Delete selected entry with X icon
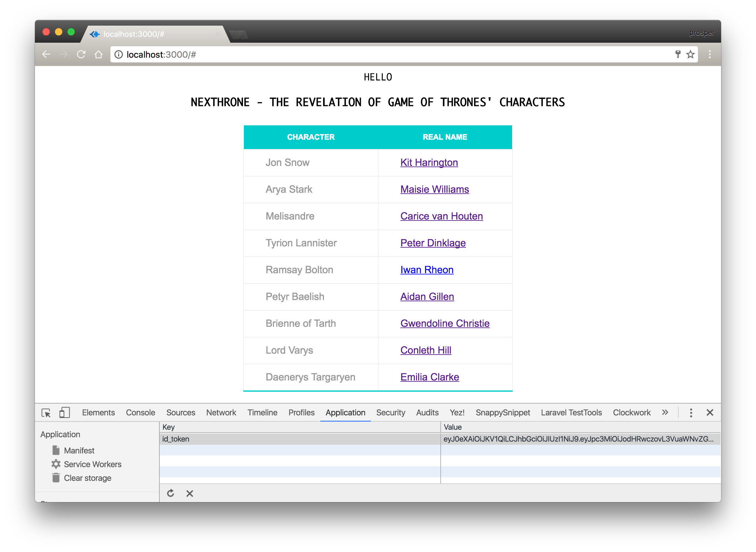The height and width of the screenshot is (552, 756). pos(190,493)
